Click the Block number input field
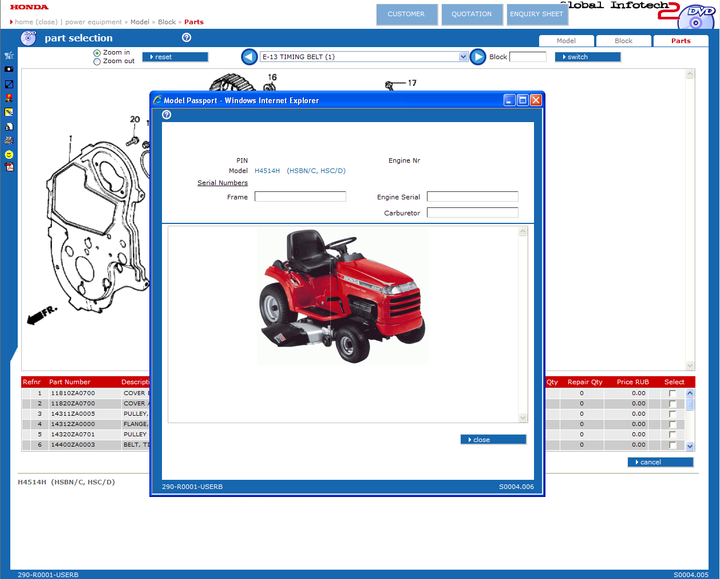The image size is (720, 579). [x=528, y=57]
